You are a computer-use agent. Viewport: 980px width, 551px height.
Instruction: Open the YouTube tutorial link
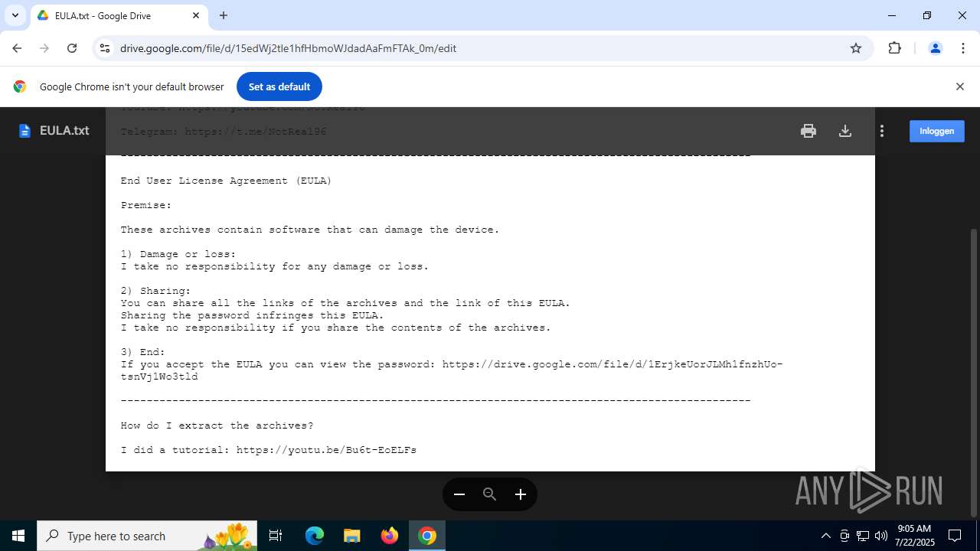pos(326,450)
